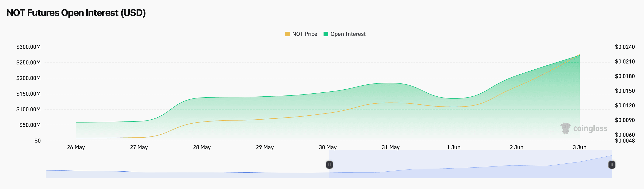Click the 30 May date label
Screen dimensions: 644x189
328,147
